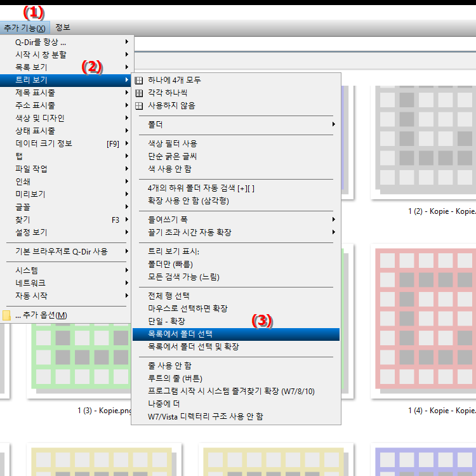Toggle 색 사용 안 함

[236, 169]
